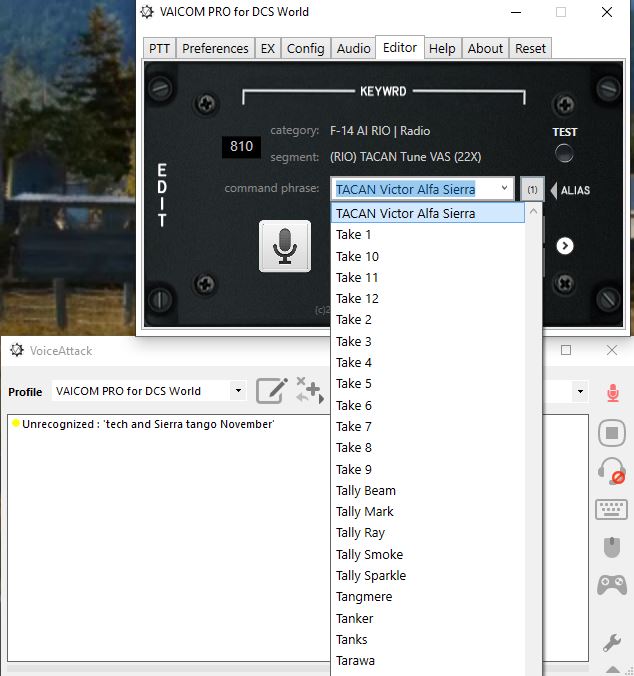The image size is (634, 676).
Task: Select 'Tarawa' from the list
Action: click(x=428, y=660)
